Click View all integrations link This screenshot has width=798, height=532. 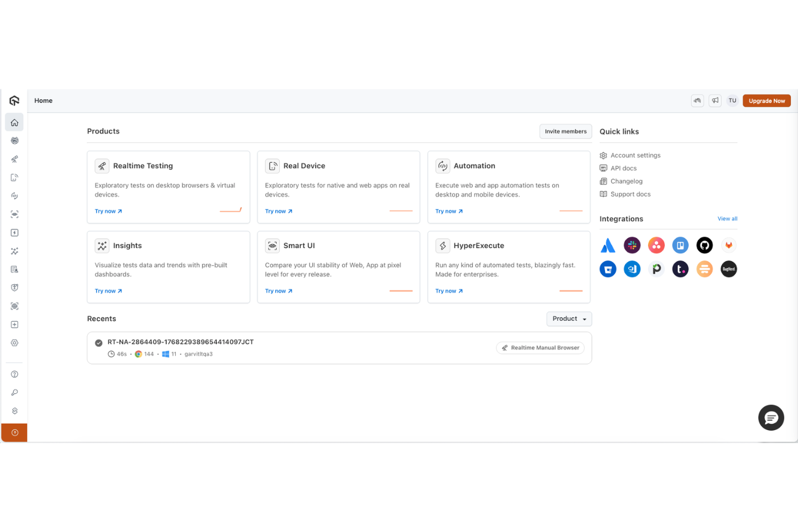(727, 219)
